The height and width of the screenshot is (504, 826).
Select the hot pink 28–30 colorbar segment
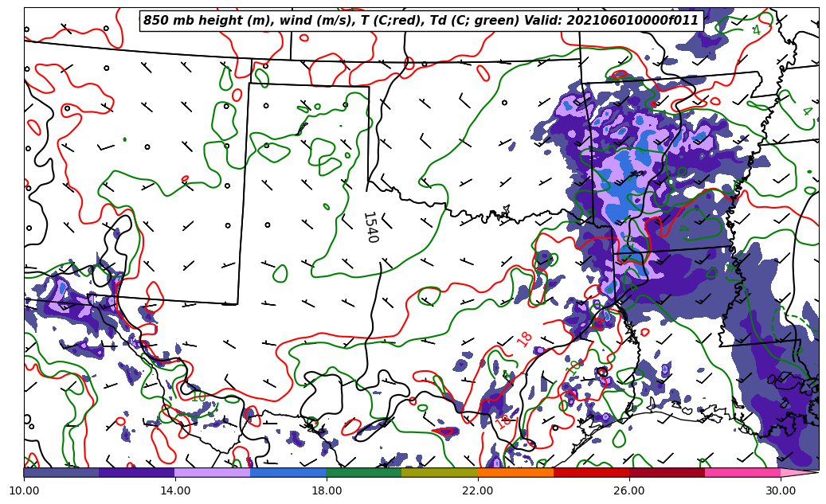coord(742,472)
